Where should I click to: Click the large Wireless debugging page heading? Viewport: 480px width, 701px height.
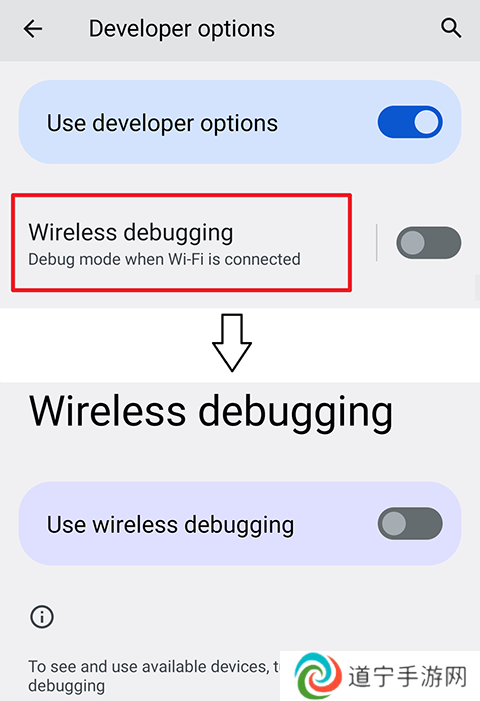(x=211, y=412)
